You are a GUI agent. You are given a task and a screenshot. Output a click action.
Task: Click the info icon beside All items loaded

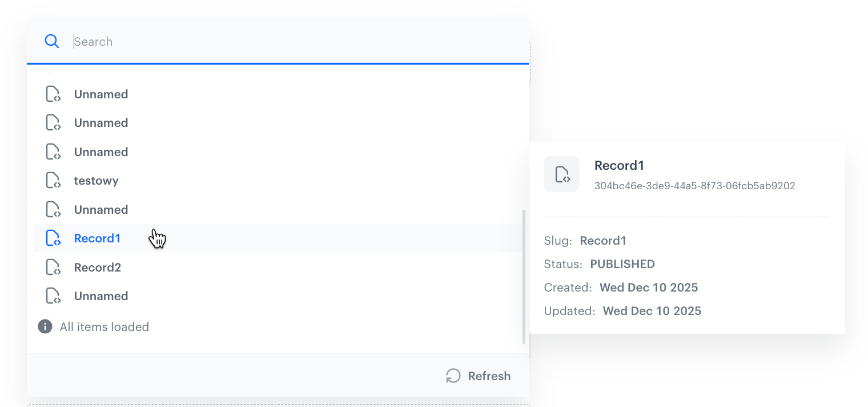pos(45,326)
